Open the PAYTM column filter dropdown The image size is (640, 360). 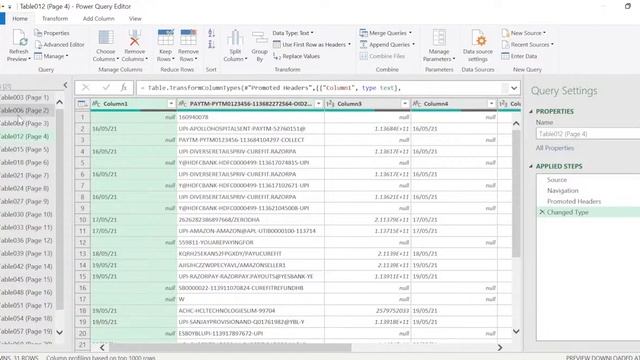tap(319, 104)
